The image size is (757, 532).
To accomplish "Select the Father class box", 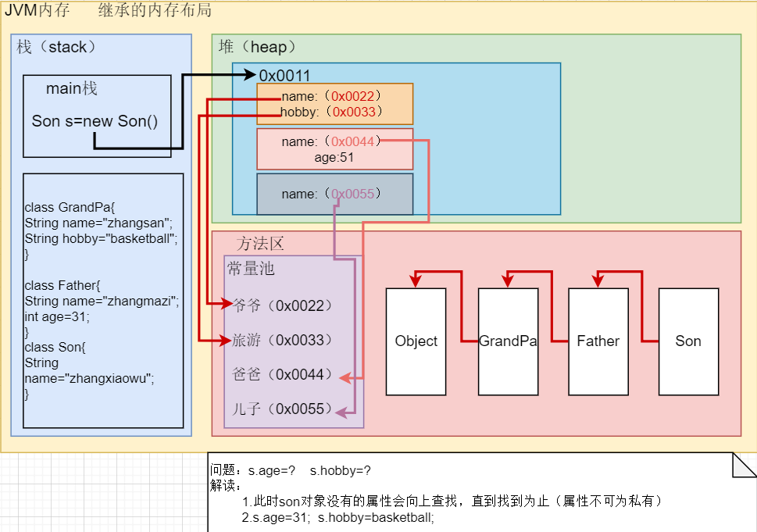I will point(598,341).
